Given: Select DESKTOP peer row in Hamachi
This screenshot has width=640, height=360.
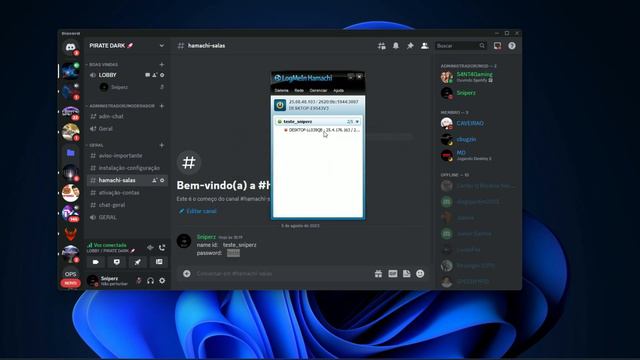Looking at the screenshot, I should 322,130.
